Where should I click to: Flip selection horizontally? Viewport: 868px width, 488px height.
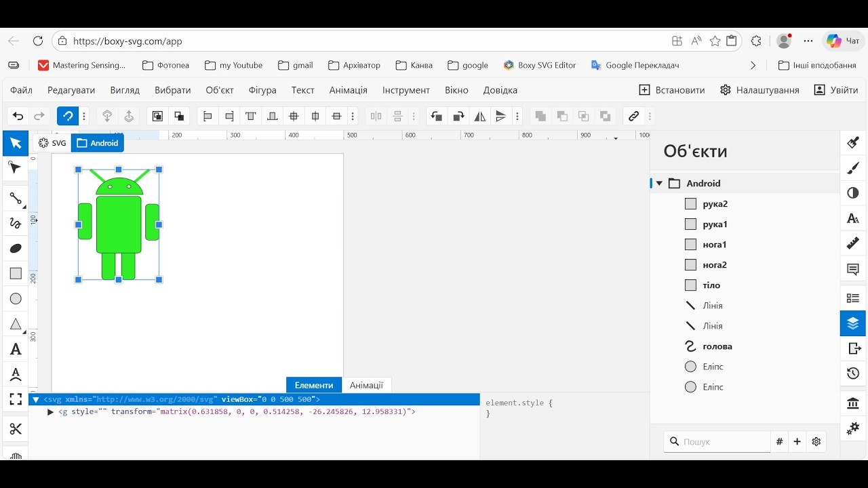(x=480, y=117)
